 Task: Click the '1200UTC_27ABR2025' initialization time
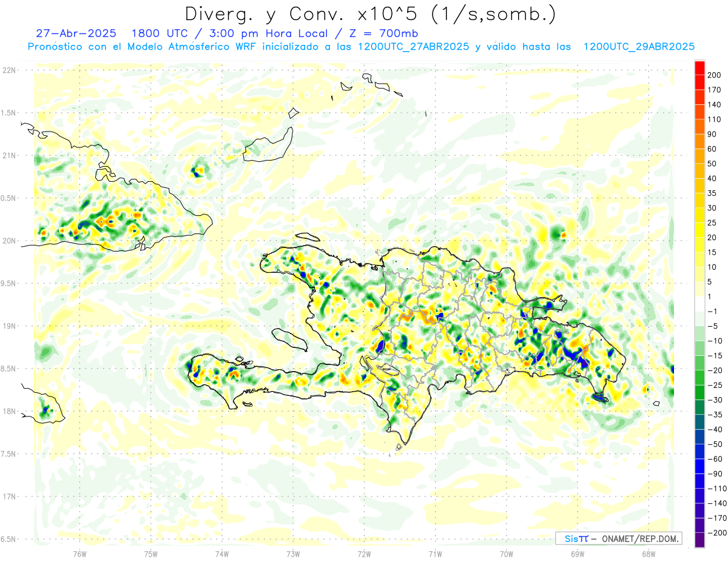point(413,47)
